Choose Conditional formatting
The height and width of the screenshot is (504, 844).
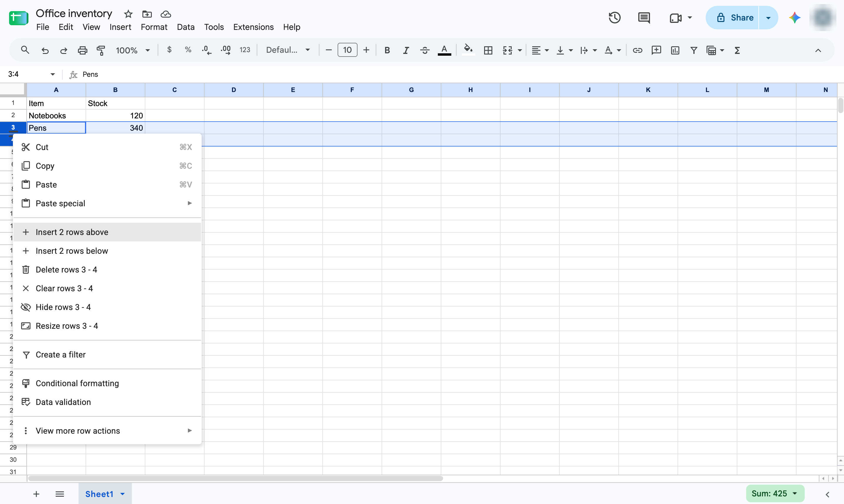point(107,383)
